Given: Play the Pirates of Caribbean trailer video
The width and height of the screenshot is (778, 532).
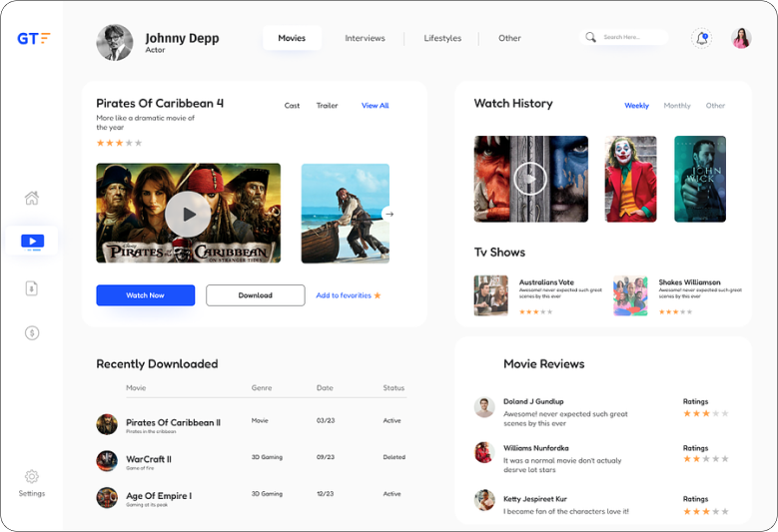Looking at the screenshot, I should pyautogui.click(x=188, y=215).
